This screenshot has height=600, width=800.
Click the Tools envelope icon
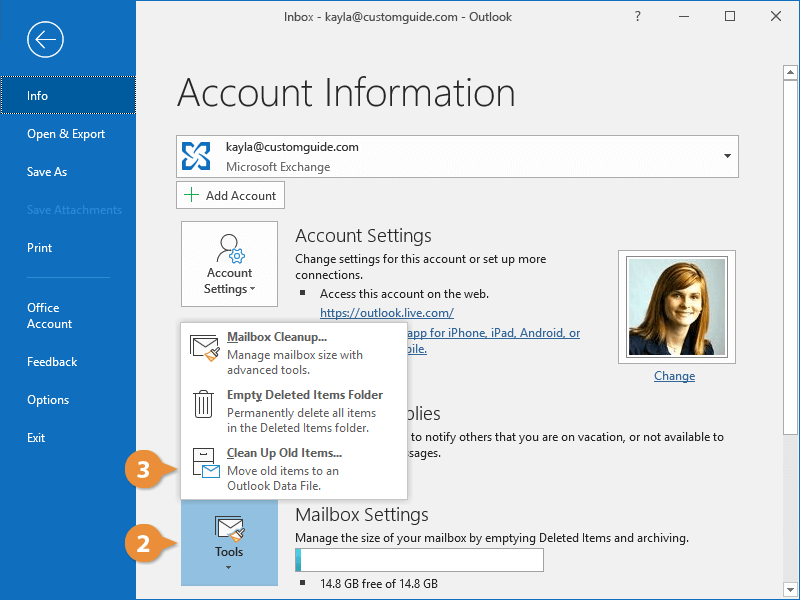[x=230, y=528]
